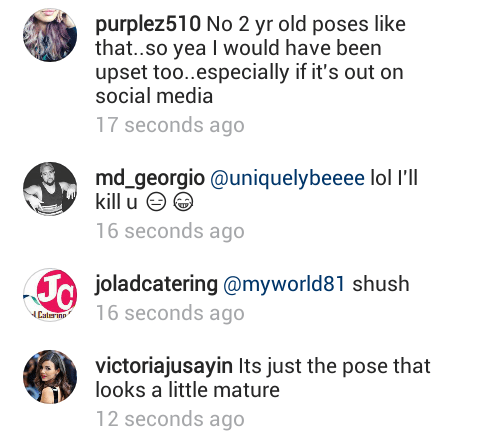The width and height of the screenshot is (478, 431).
Task: Follow the @uniquelybeeee mention
Action: [x=287, y=178]
